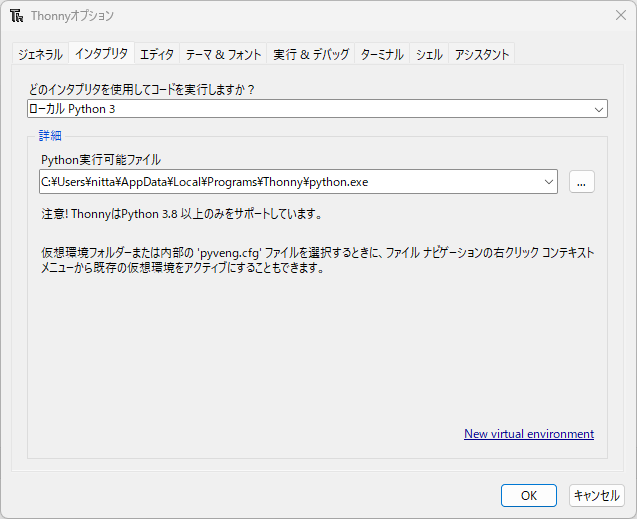The image size is (637, 519).
Task: Click the 詳細 group label
Action: [50, 136]
